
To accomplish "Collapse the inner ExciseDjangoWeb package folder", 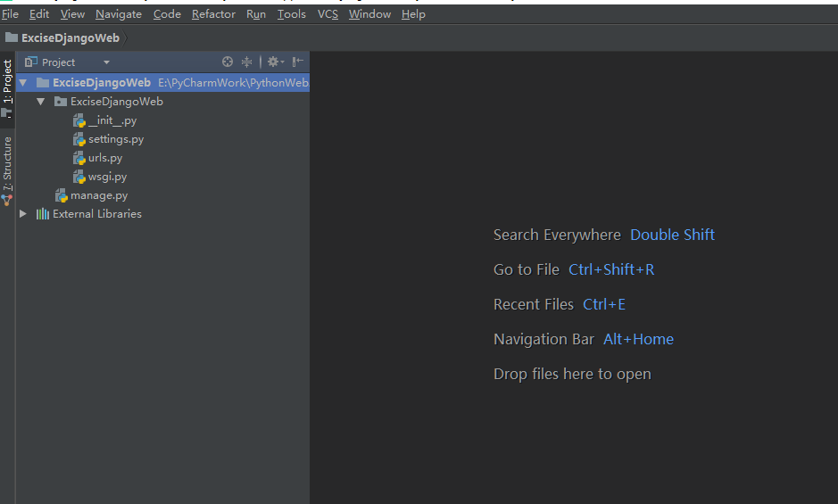I will point(41,102).
